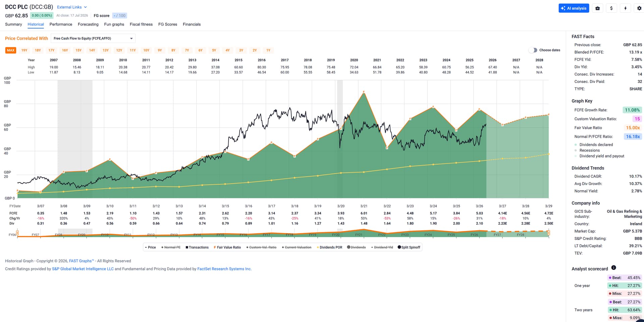This screenshot has height=322, width=644.
Task: Click the one year Hit 27.27% badge
Action: pyautogui.click(x=625, y=286)
